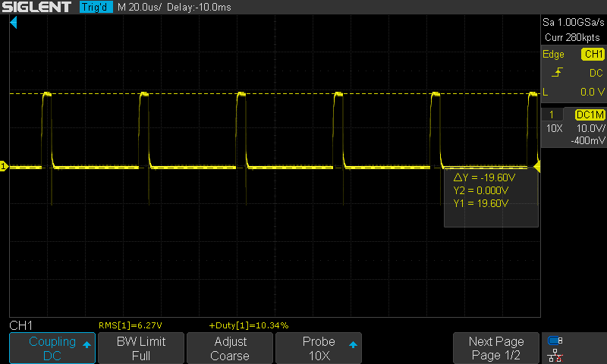The height and width of the screenshot is (364, 607).
Task: Toggle the BW Limit Full setting
Action: pos(140,348)
